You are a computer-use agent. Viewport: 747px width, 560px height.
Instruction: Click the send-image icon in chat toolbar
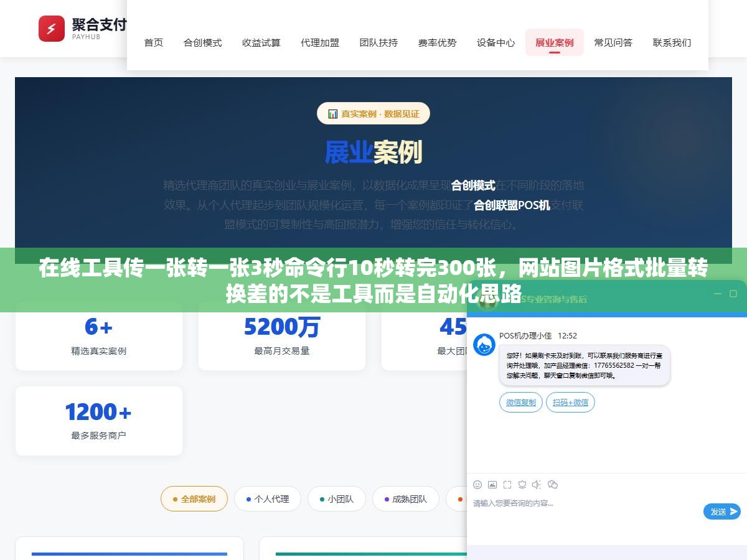(492, 485)
